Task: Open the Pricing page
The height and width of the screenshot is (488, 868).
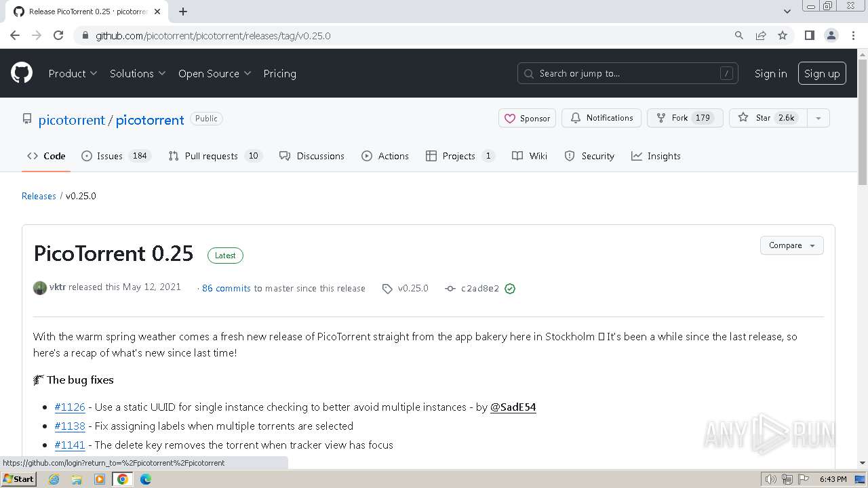Action: point(280,73)
